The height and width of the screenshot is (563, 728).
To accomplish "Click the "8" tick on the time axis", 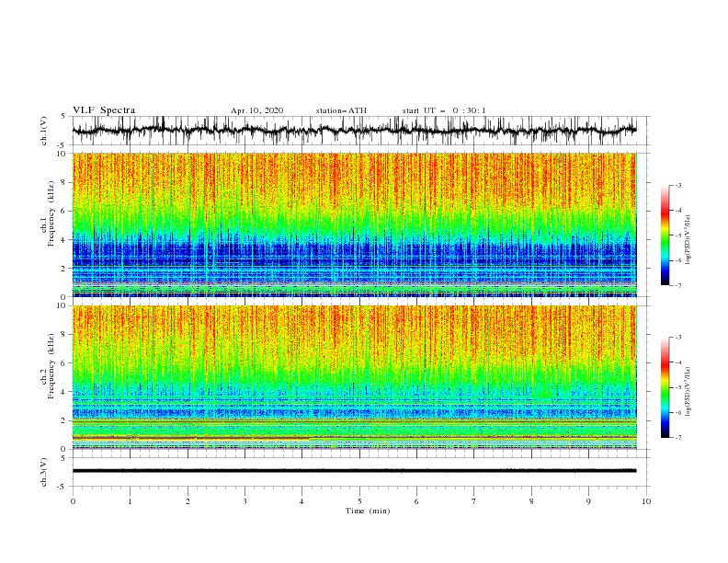I will (x=531, y=501).
